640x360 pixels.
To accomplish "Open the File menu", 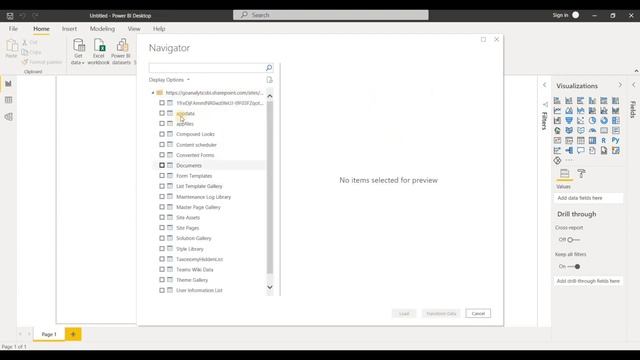I will pos(13,29).
